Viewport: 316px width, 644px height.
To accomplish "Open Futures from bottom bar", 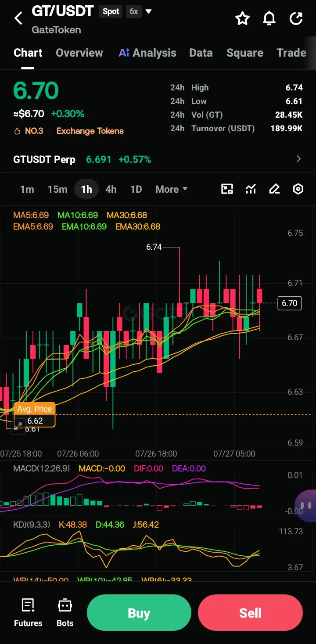I will 28,613.
